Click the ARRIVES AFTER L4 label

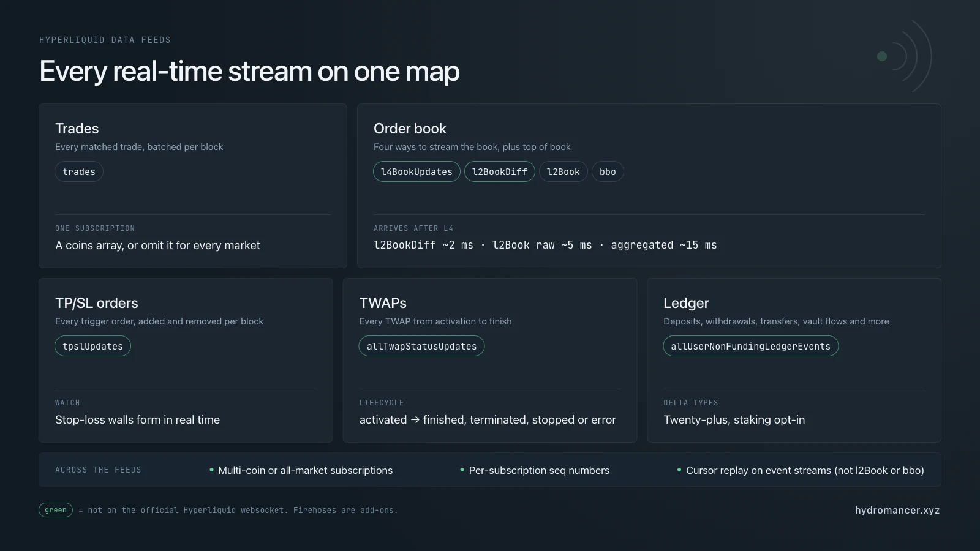413,228
